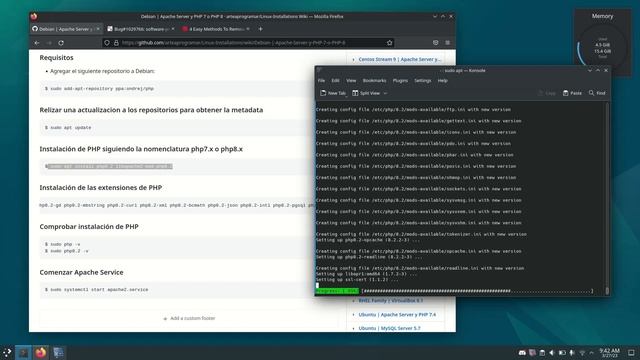Click Paste in Konsole toolbar

click(x=572, y=93)
